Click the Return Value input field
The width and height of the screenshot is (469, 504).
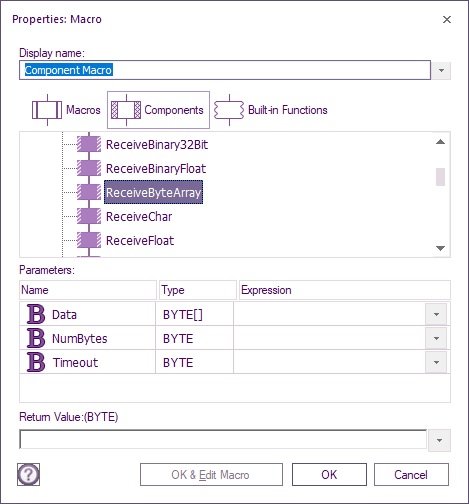point(223,440)
